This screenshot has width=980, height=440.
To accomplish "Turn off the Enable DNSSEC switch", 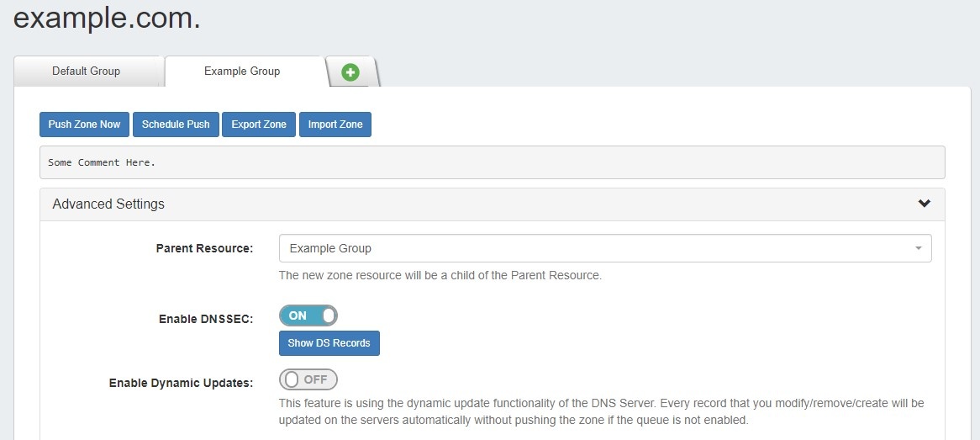I will click(x=308, y=315).
